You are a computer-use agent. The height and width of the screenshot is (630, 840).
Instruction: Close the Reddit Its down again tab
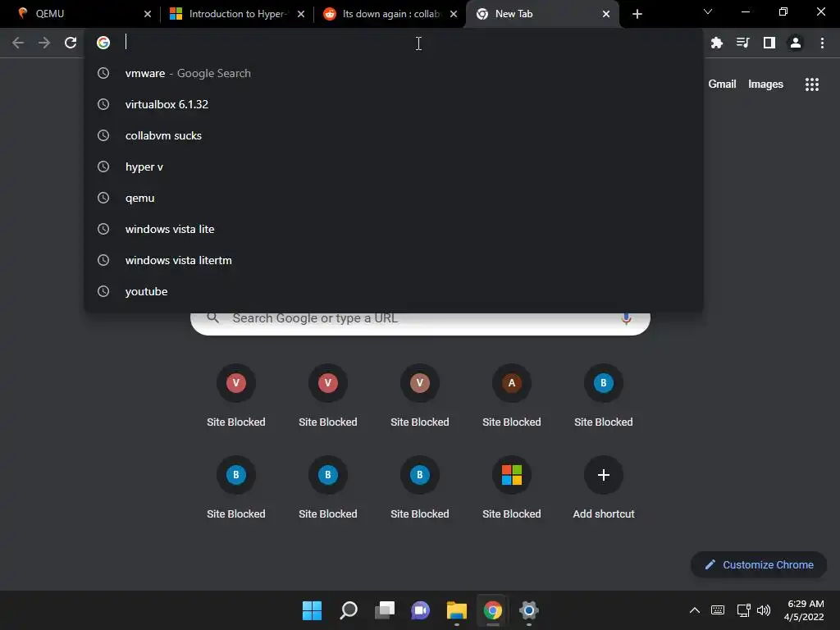454,14
